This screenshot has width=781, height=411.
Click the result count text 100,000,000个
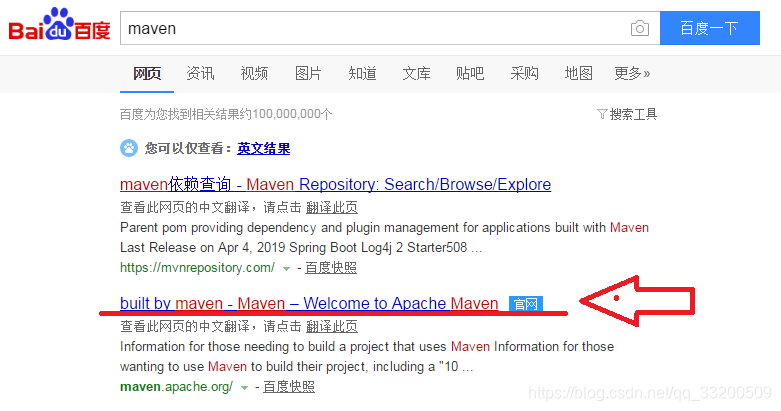click(x=292, y=115)
